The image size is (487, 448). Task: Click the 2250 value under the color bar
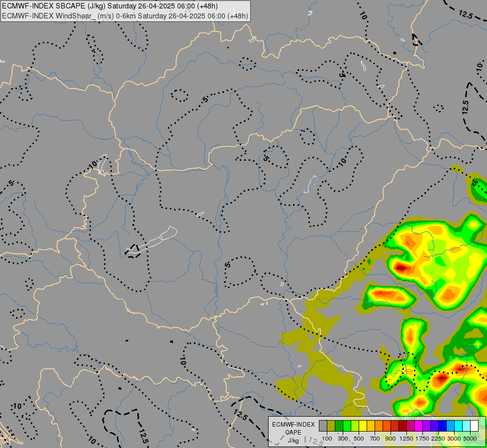tap(438, 439)
